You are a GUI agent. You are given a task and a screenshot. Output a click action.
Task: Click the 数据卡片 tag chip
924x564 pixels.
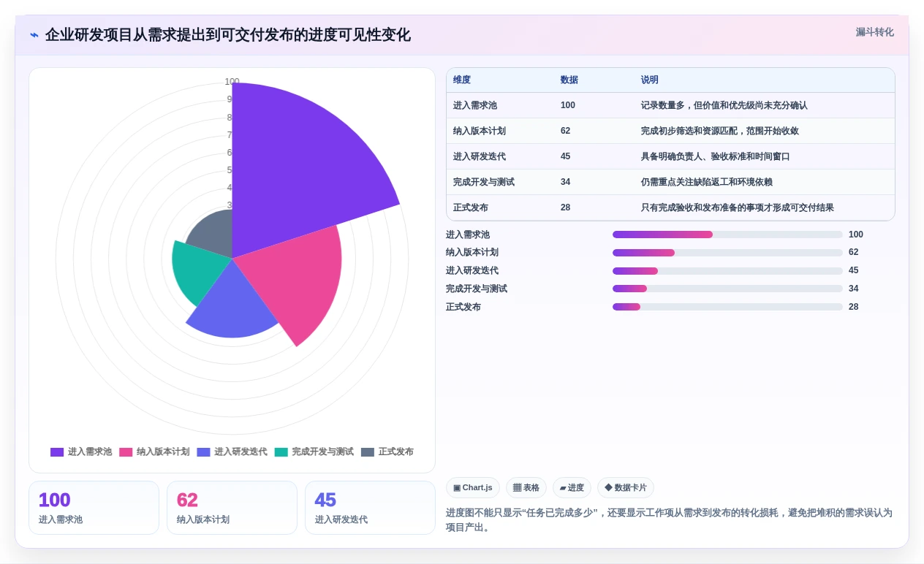pos(626,488)
